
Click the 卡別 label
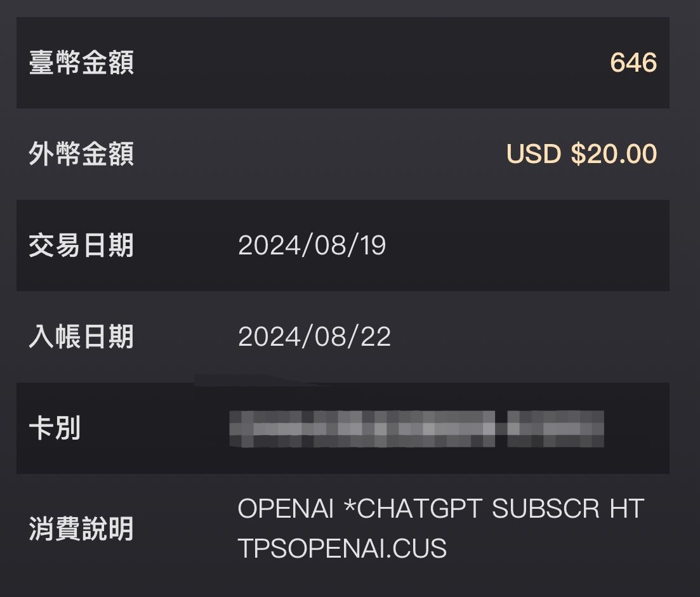[55, 428]
